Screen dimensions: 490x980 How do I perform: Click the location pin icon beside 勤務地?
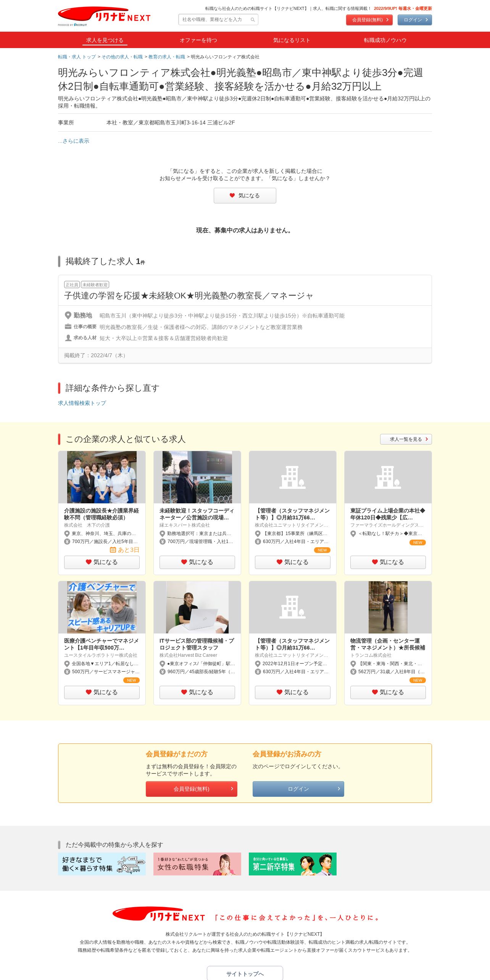[x=68, y=315]
